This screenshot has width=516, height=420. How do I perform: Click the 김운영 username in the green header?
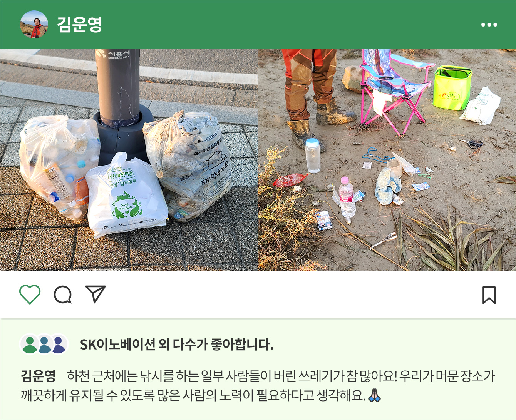click(79, 25)
